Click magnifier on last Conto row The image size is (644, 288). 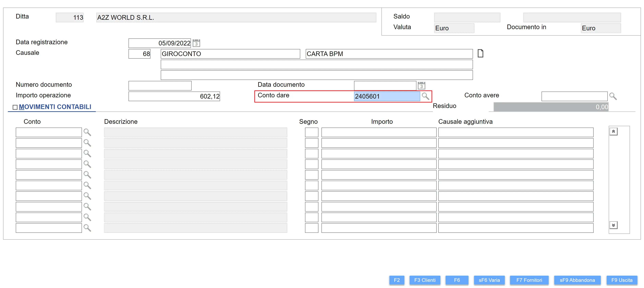[87, 228]
